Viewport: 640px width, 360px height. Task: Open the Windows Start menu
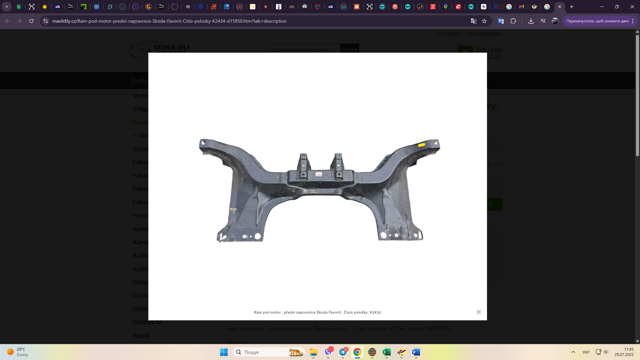(x=224, y=352)
